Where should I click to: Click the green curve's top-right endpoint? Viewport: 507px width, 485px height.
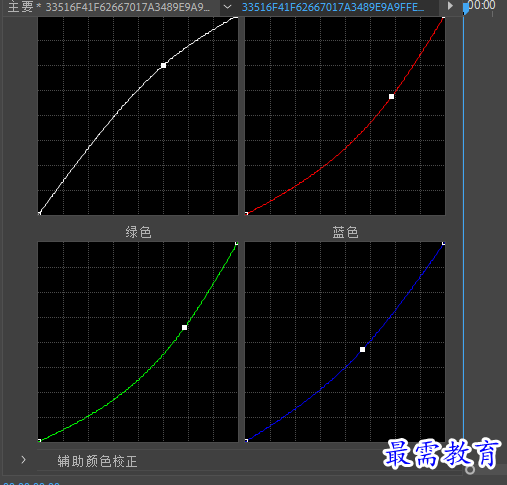pos(236,244)
